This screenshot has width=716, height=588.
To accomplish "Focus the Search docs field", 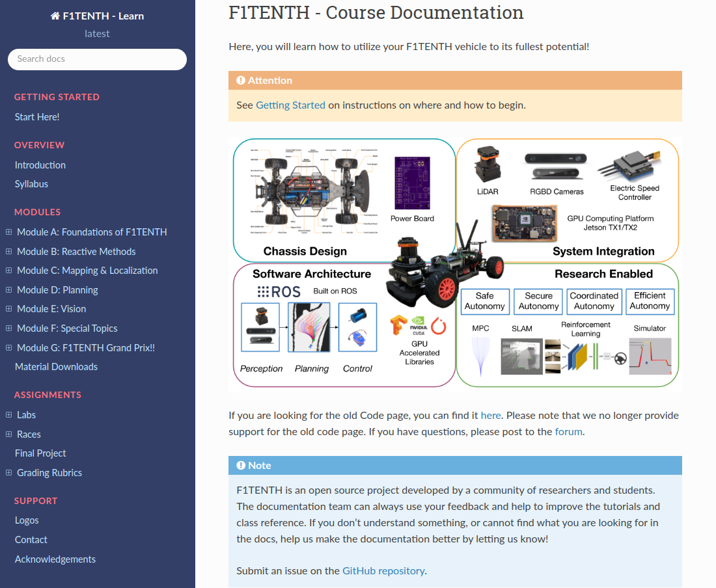I will (x=97, y=59).
